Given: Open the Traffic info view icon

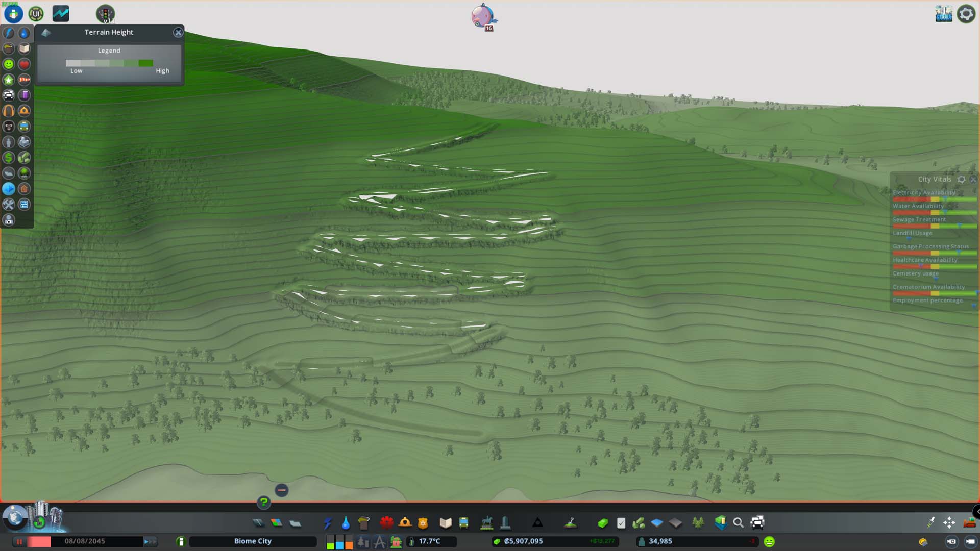Looking at the screenshot, I should point(9,95).
